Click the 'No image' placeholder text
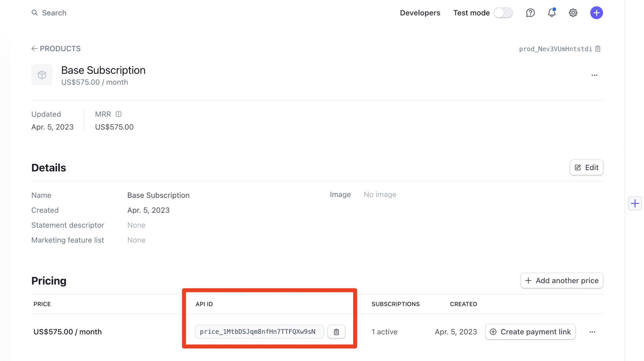This screenshot has width=644, height=361. tap(380, 195)
